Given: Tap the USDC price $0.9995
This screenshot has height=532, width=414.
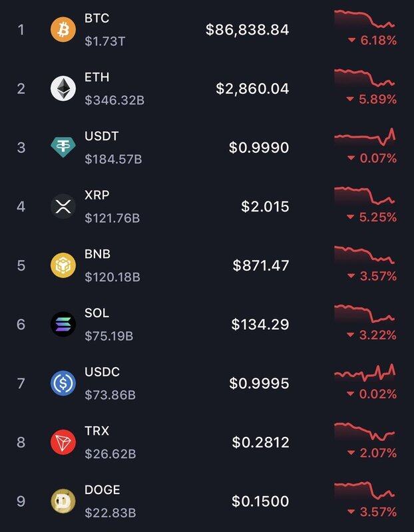Looking at the screenshot, I should pos(259,383).
